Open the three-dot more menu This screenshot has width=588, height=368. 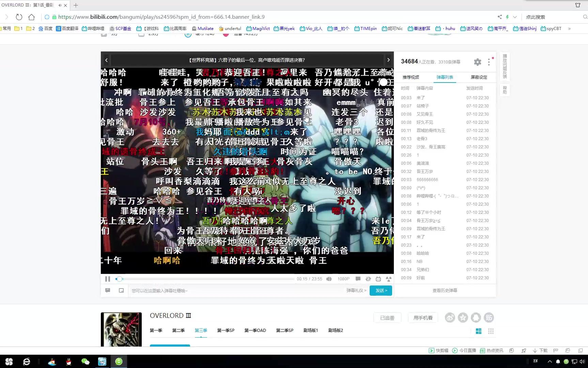(489, 62)
